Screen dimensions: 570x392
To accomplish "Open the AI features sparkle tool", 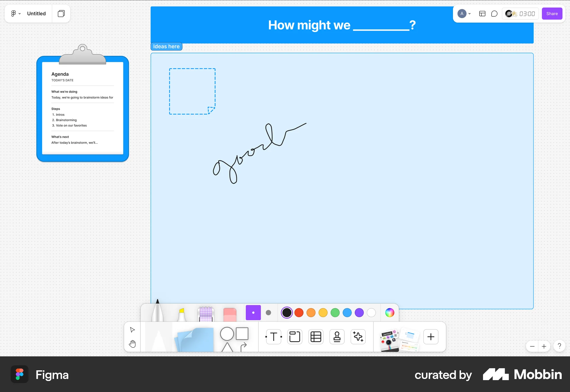I will coord(358,336).
